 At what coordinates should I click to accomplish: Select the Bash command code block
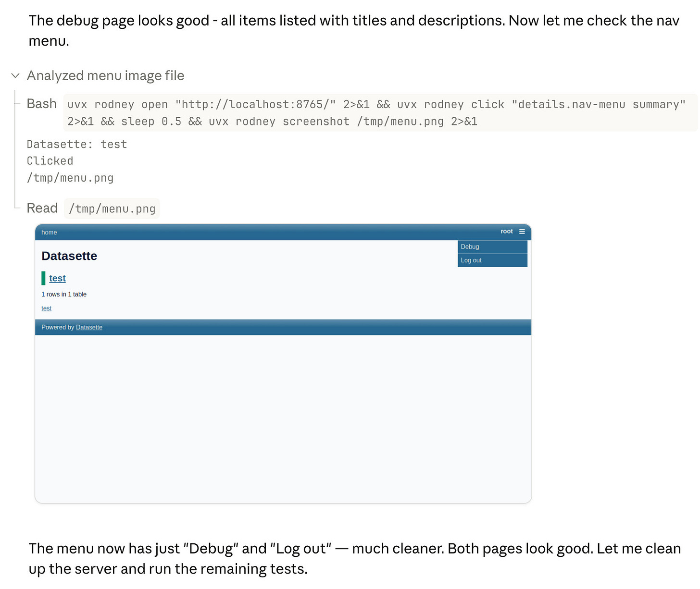coord(375,112)
